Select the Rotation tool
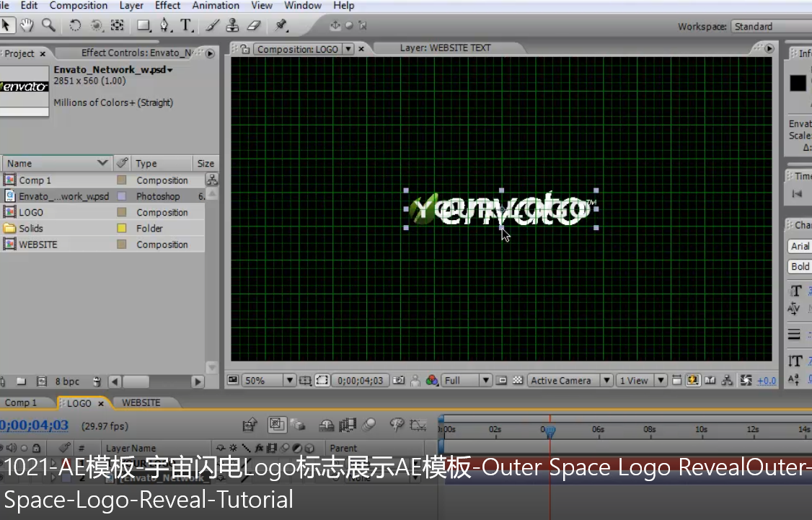Viewport: 812px width, 520px height. click(x=75, y=25)
